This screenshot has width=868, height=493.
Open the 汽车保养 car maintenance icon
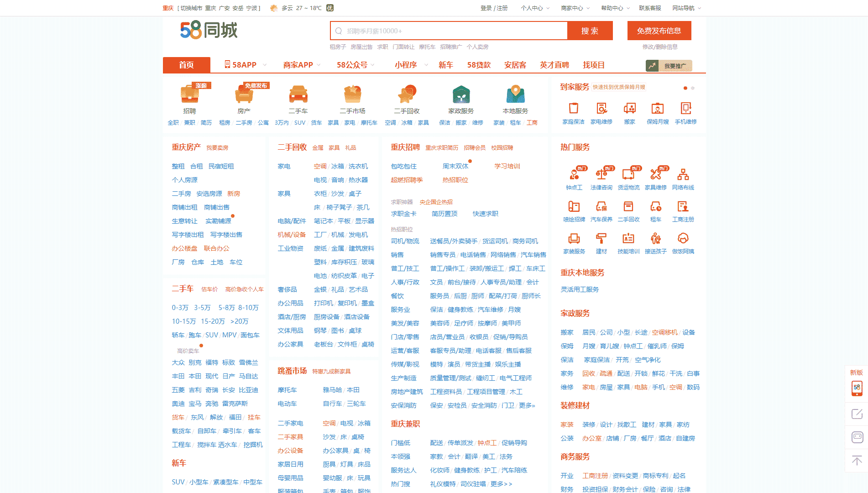click(x=601, y=206)
